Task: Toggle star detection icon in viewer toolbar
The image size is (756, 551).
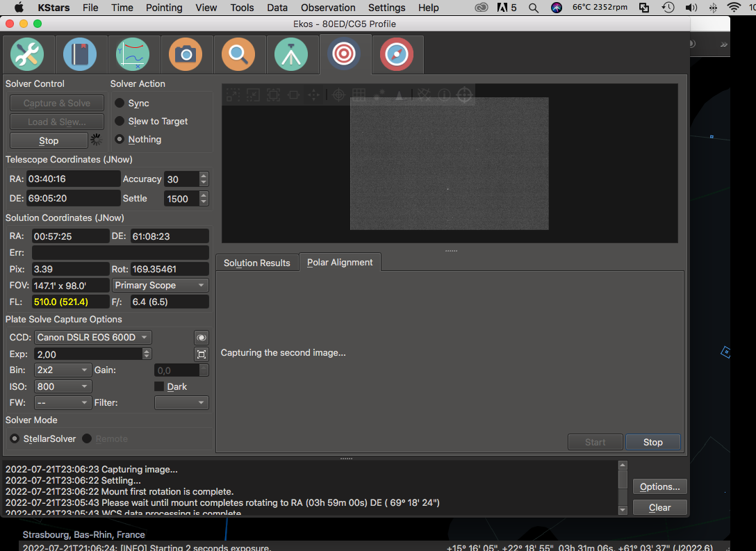Action: tap(379, 95)
